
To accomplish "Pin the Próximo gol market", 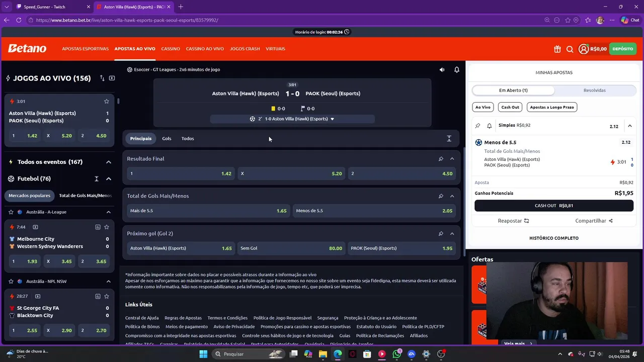I will (441, 234).
